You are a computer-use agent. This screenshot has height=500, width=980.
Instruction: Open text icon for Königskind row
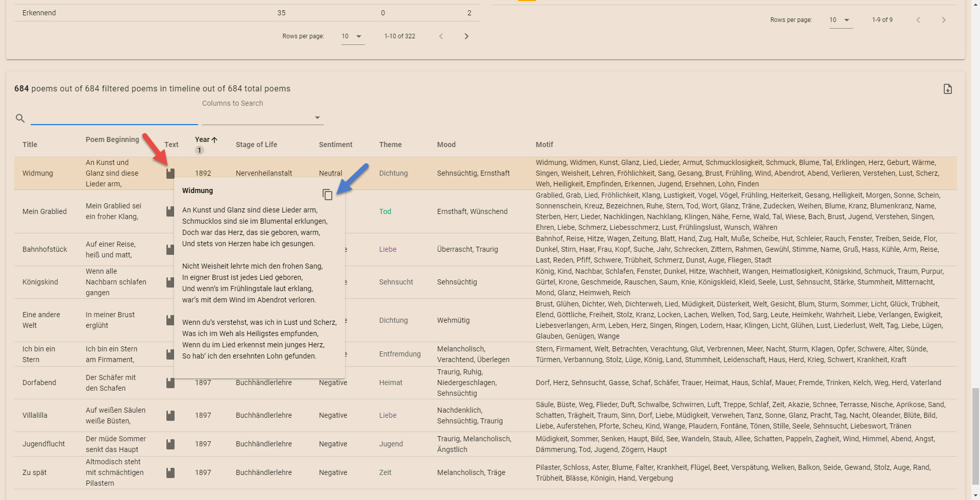coord(170,282)
